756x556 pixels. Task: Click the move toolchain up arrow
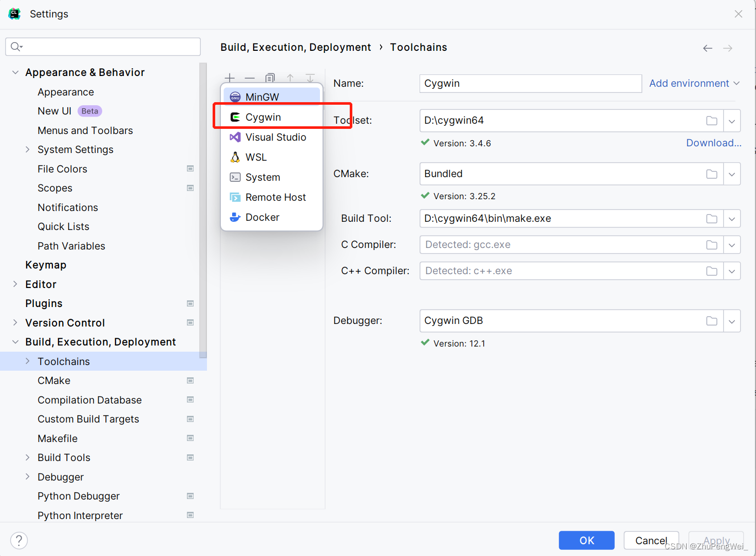click(x=290, y=78)
